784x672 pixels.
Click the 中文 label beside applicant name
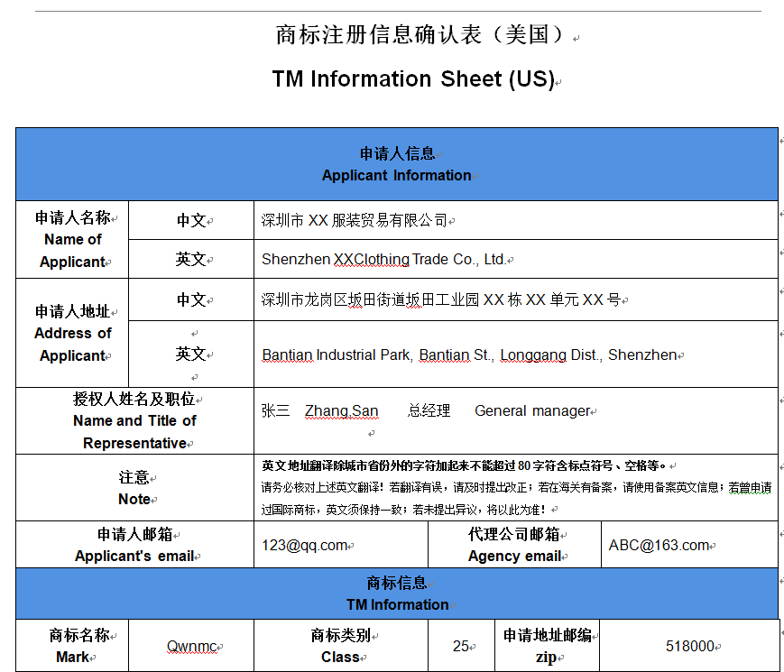tap(190, 218)
